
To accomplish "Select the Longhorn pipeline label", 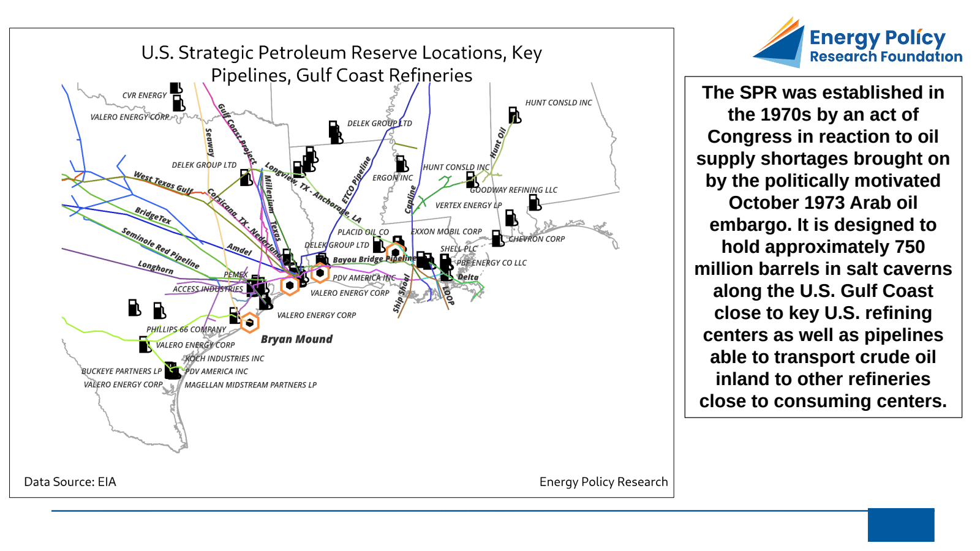I will [156, 267].
